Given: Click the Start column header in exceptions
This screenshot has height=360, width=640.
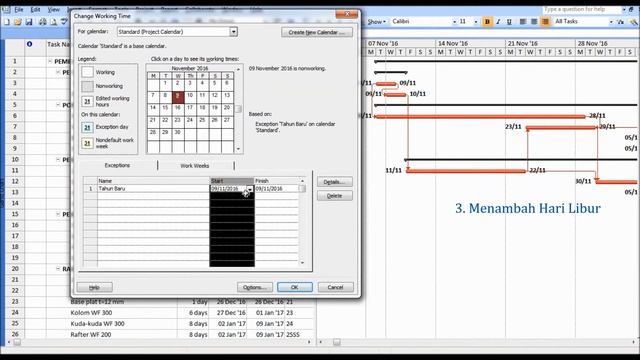Looking at the screenshot, I should click(231, 181).
